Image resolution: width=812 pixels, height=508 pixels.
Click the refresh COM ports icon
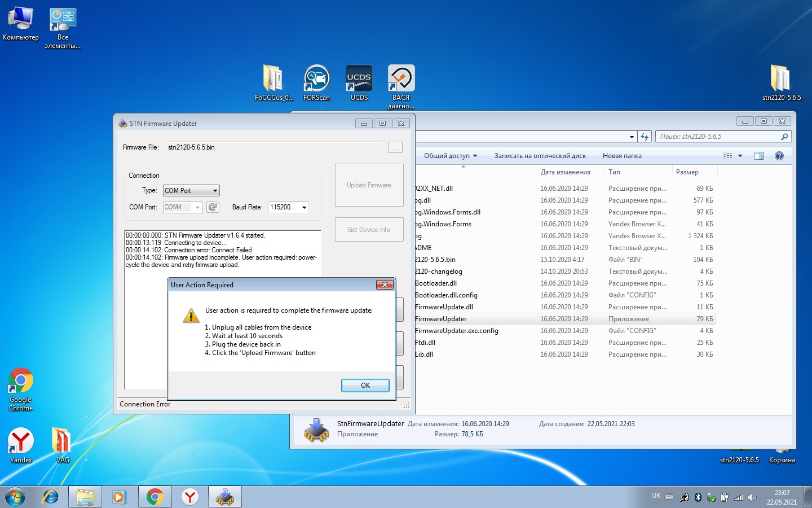[213, 207]
